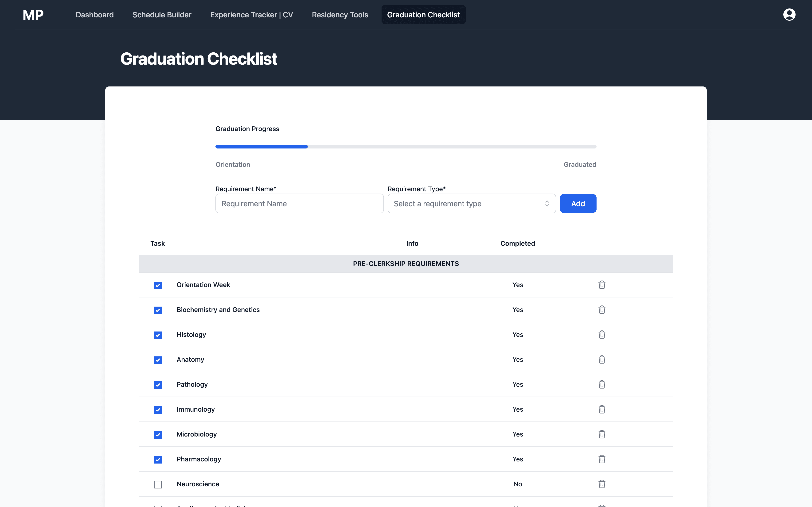
Task: Open Experience Tracker | CV page
Action: tap(251, 15)
